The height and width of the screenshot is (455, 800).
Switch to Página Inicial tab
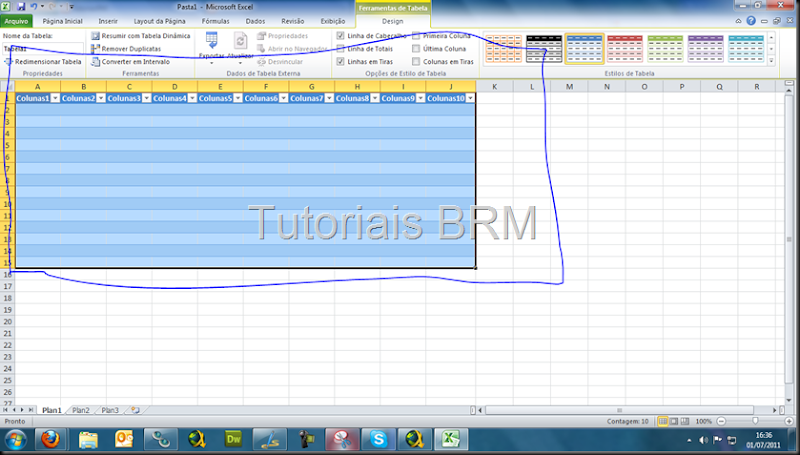[x=62, y=21]
